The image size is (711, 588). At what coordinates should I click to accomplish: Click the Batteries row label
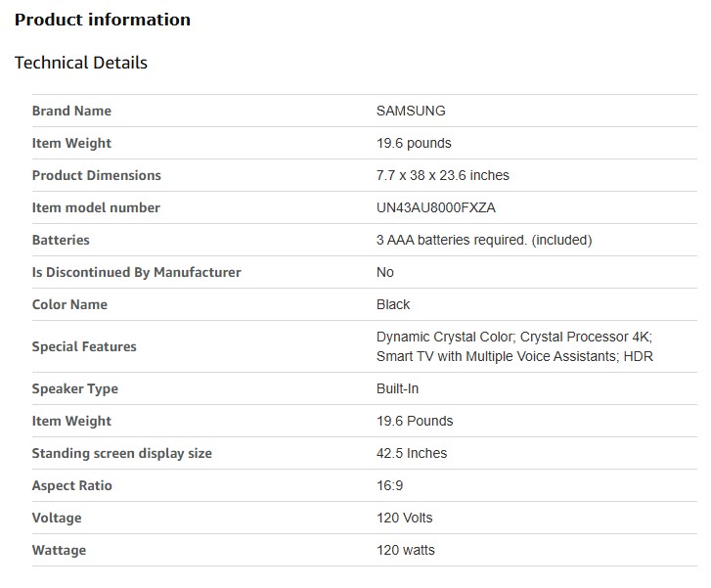(61, 240)
